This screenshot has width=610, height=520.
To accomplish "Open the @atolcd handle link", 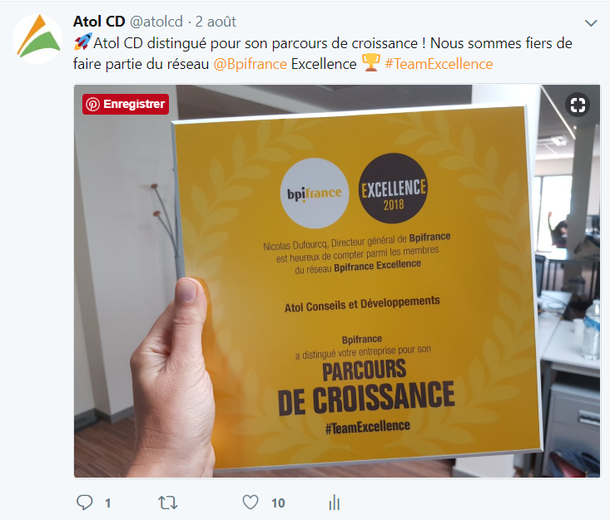I will 156,22.
